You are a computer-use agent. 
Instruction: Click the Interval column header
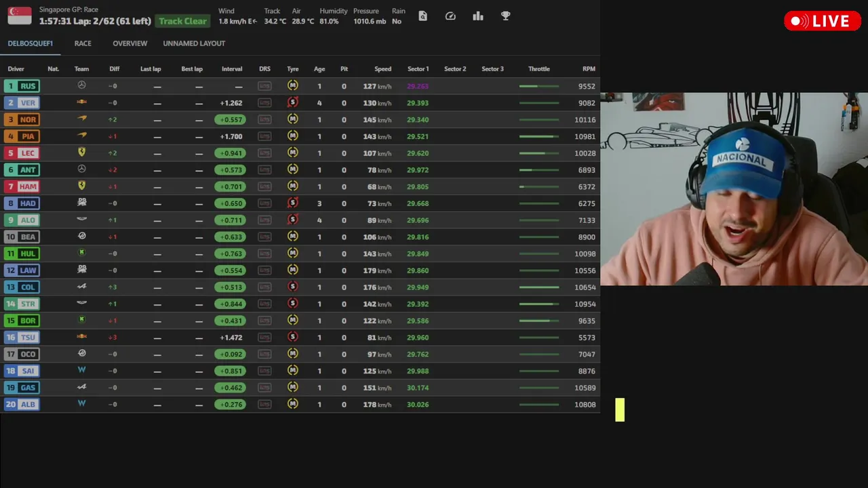tap(232, 69)
